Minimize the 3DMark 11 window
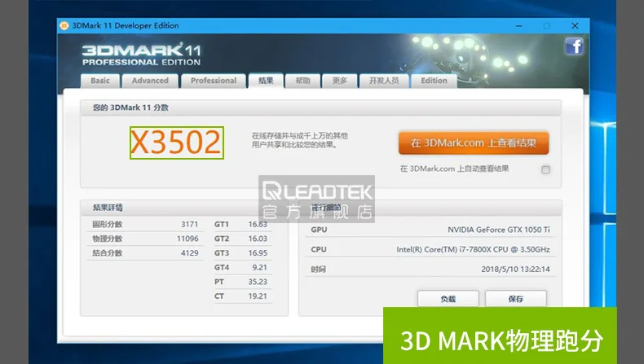Image resolution: width=644 pixels, height=364 pixels. click(x=519, y=25)
